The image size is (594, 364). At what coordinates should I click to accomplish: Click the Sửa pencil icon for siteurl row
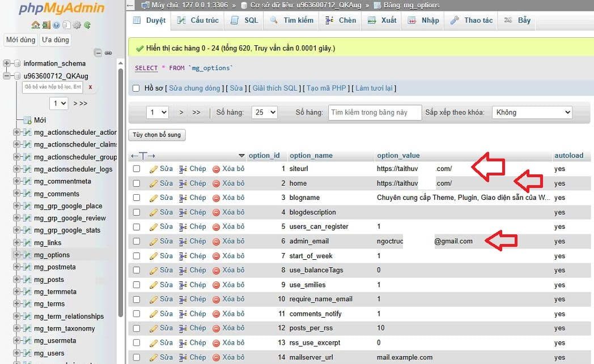click(x=154, y=169)
